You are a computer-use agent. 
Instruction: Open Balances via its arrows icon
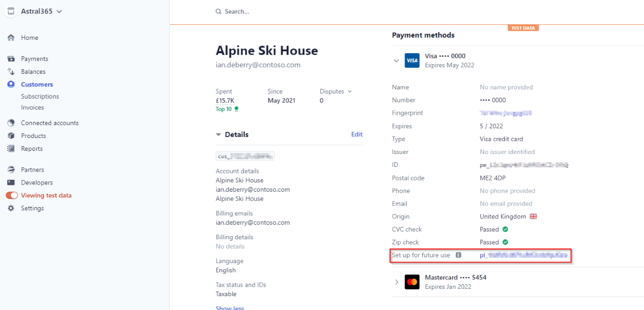[11, 72]
